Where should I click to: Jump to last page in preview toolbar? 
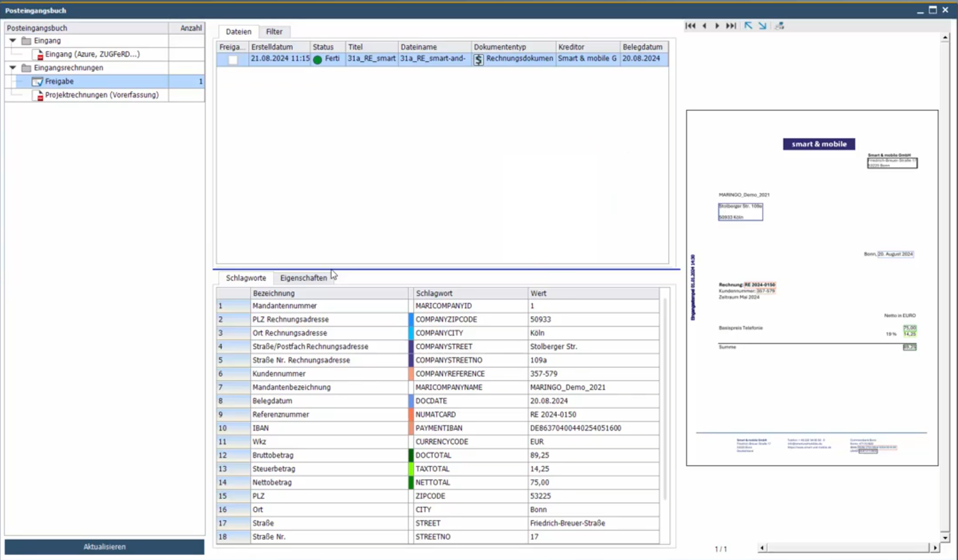click(731, 26)
